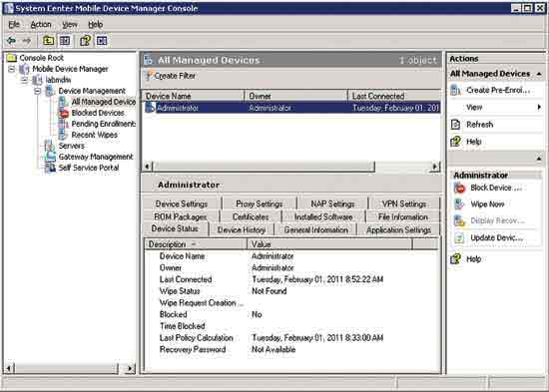Click the Refresh action icon
The image size is (549, 392).
[455, 125]
